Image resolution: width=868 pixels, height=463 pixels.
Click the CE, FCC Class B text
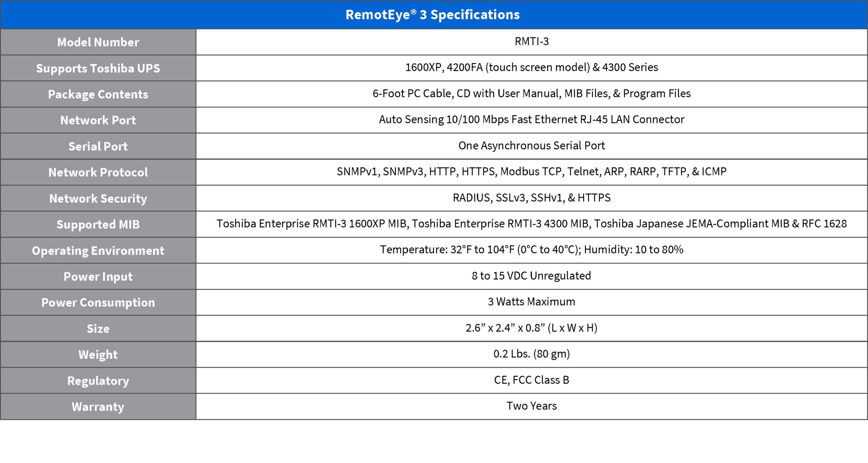pyautogui.click(x=531, y=380)
